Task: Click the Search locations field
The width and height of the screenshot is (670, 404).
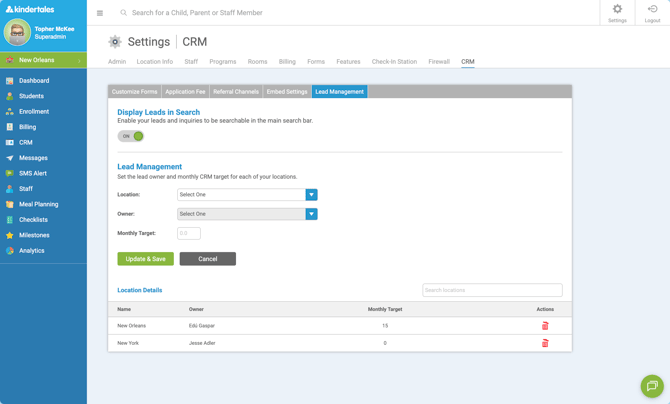Action: [491, 290]
